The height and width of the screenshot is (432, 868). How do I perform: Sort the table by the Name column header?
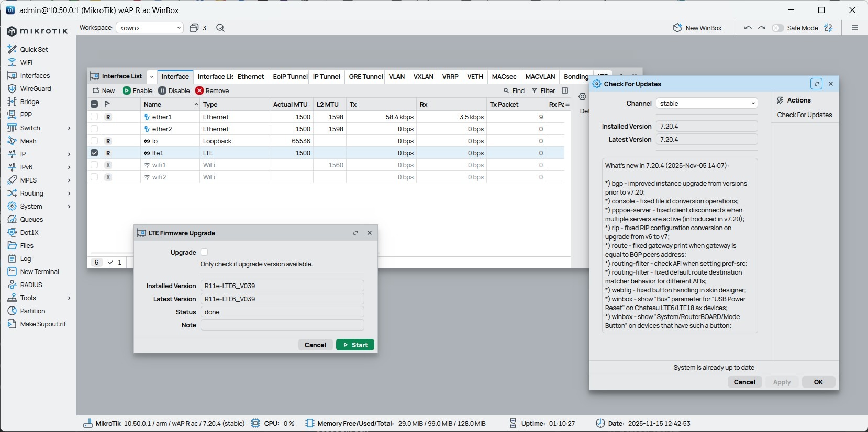tap(170, 104)
